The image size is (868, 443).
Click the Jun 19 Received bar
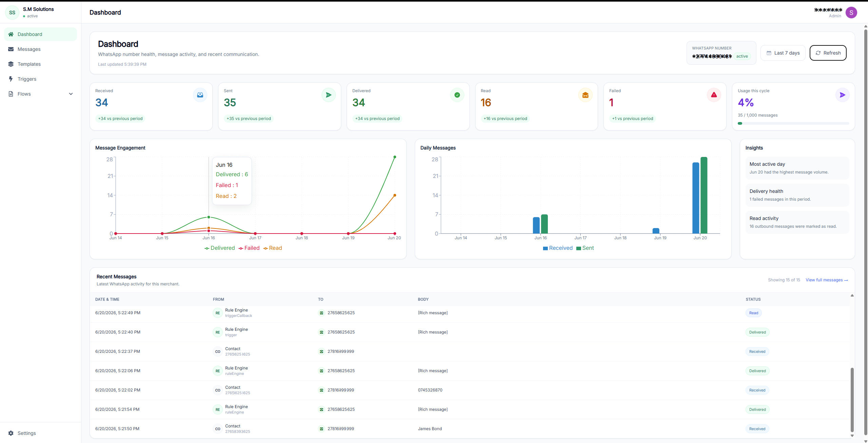pyautogui.click(x=656, y=231)
